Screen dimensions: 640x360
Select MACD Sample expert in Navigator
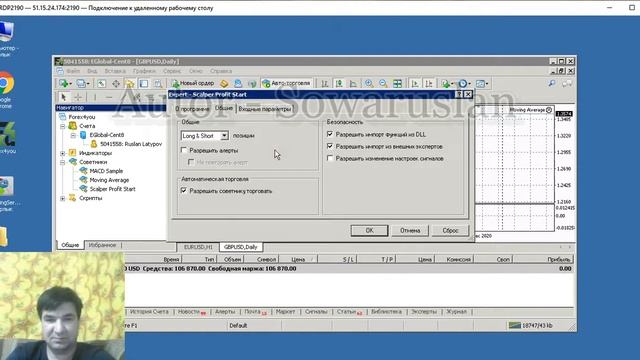click(x=106, y=171)
